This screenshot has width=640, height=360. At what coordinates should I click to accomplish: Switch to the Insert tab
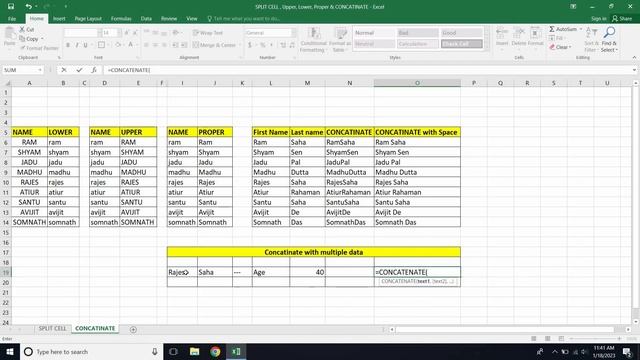59,19
